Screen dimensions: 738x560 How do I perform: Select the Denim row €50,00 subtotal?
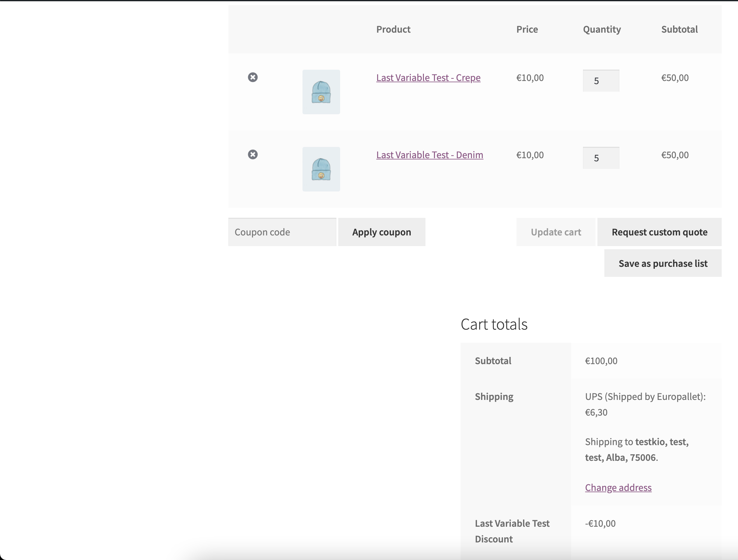coord(675,155)
